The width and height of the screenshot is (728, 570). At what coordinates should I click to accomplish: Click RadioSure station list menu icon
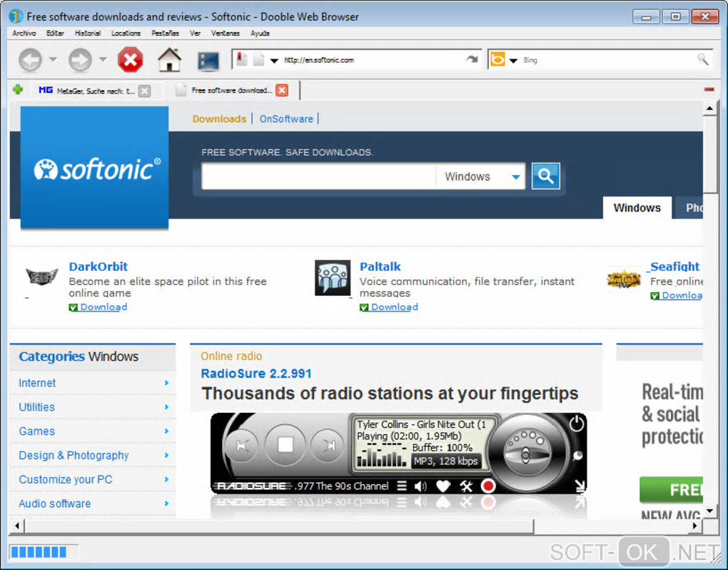pyautogui.click(x=402, y=486)
